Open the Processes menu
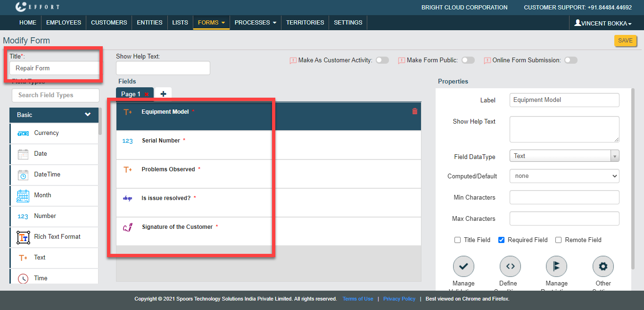 click(255, 22)
